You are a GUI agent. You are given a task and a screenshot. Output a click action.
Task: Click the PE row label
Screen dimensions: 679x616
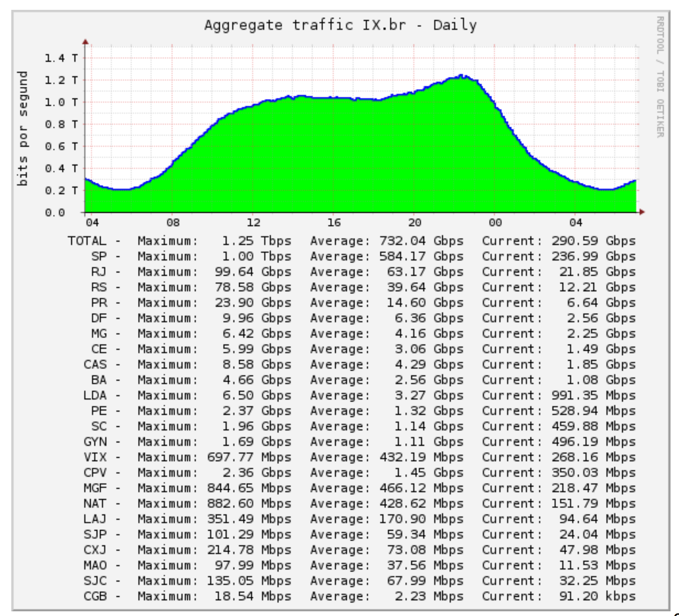tap(99, 411)
